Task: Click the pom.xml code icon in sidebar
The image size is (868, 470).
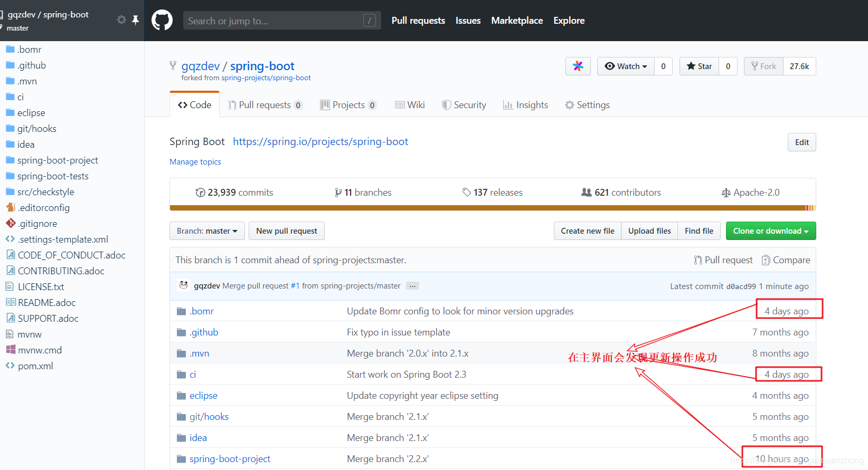Action: tap(10, 366)
